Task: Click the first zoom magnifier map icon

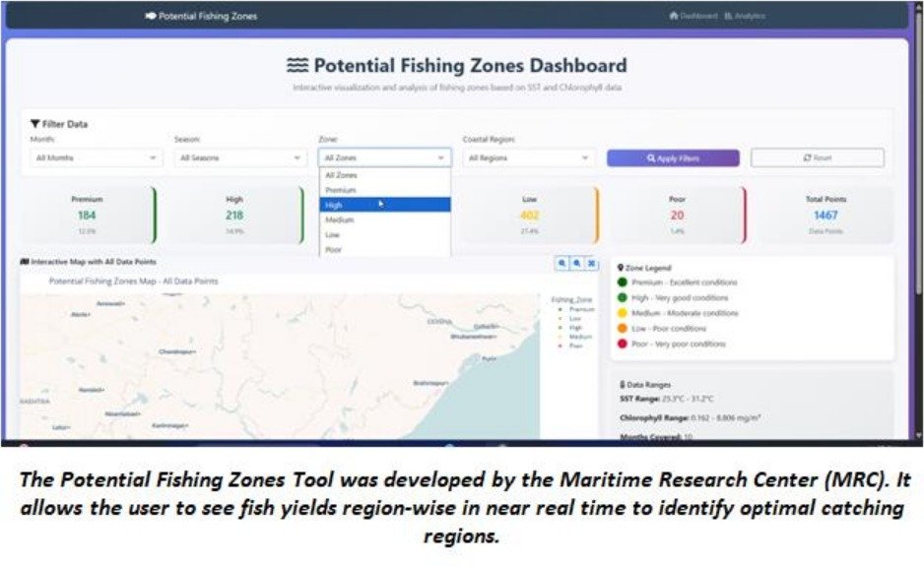Action: (562, 263)
